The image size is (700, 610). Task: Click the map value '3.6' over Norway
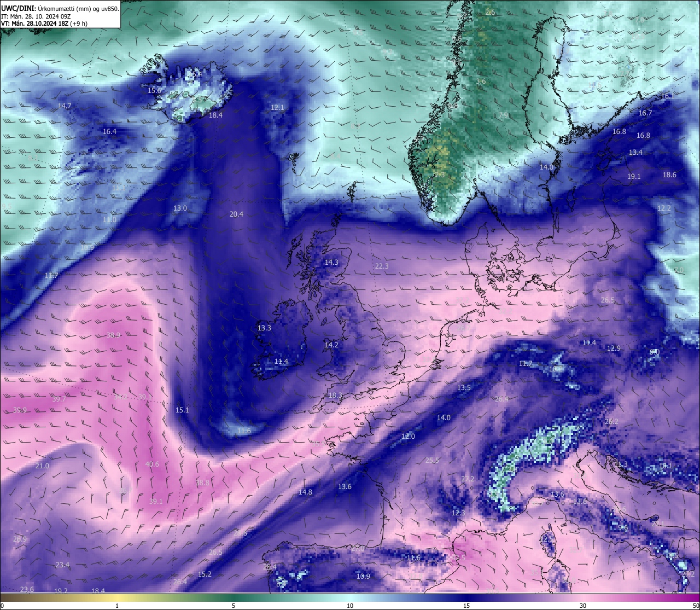tap(481, 82)
